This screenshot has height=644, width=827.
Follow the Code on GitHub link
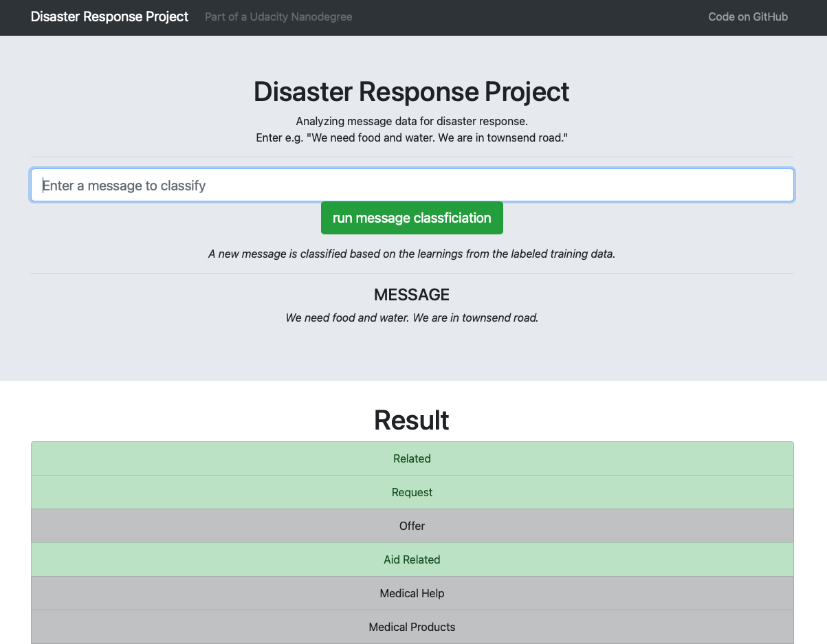pos(748,16)
